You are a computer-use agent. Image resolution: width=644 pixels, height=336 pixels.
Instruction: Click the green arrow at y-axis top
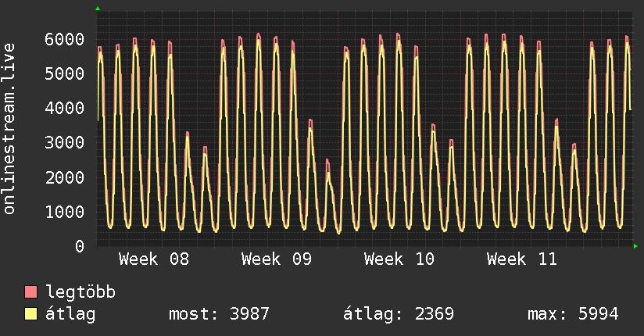(98, 9)
